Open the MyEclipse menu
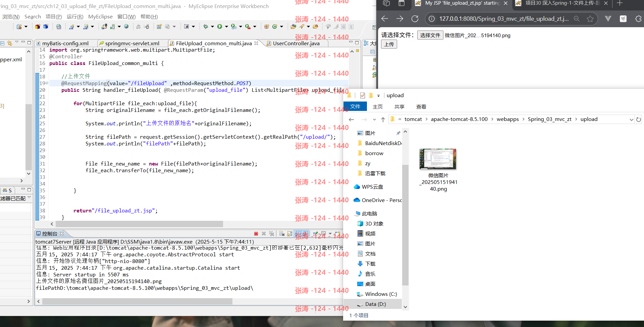Screen dimensions: 644x327 [x=100, y=16]
